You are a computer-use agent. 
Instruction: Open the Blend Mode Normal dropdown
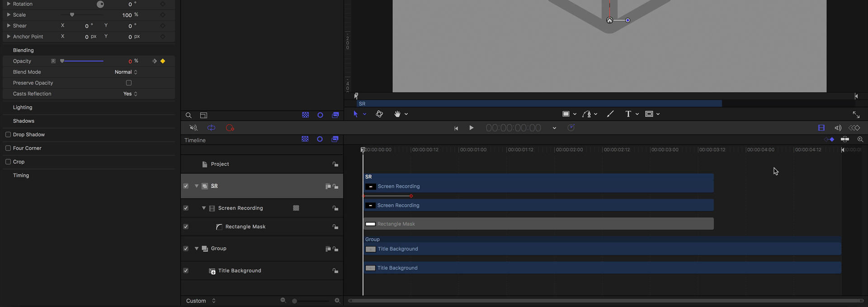pyautogui.click(x=126, y=72)
